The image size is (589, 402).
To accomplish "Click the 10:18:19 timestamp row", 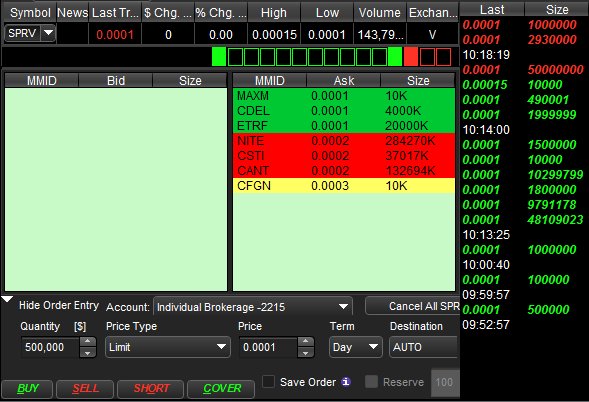I will [x=524, y=54].
